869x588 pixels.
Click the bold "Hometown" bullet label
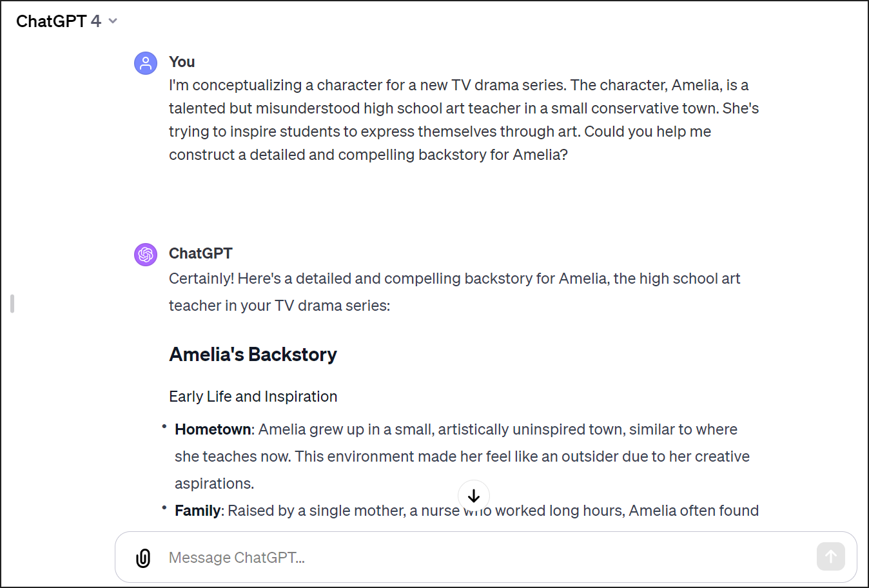tap(213, 429)
